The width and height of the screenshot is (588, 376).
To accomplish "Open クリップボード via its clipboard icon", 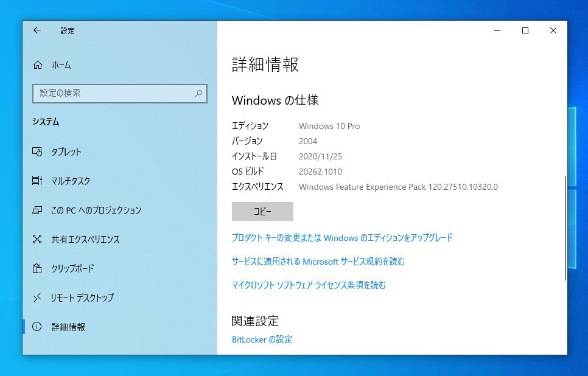I will (37, 268).
